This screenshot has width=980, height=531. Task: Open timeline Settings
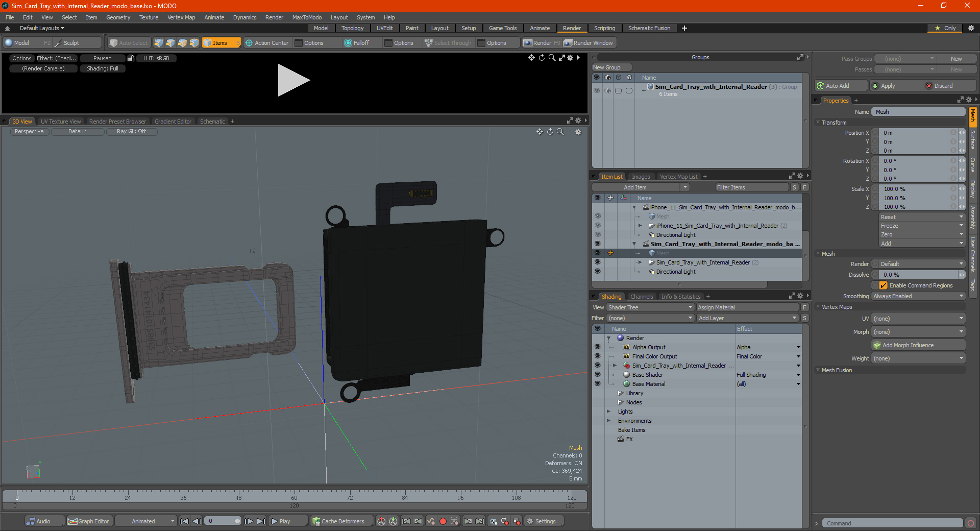pyautogui.click(x=544, y=521)
